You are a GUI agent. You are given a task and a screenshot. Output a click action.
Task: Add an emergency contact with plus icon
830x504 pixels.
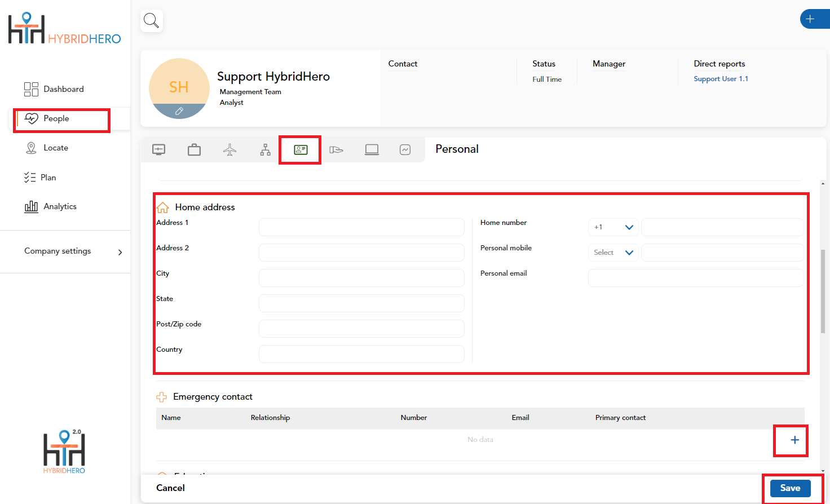coord(794,440)
